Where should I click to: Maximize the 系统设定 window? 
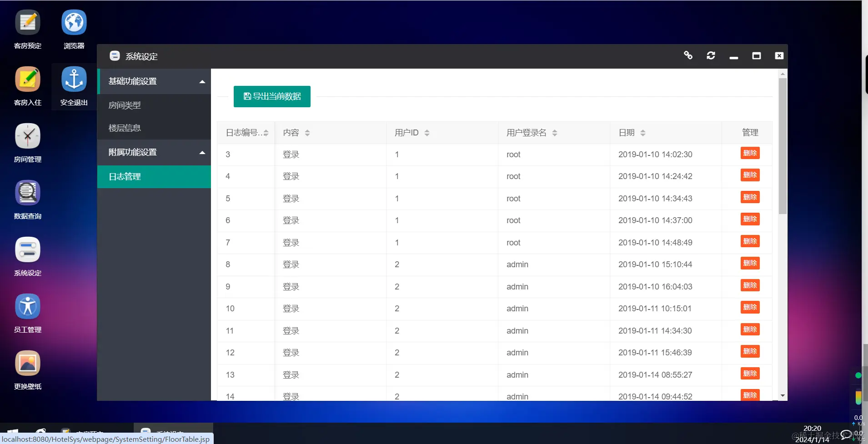(757, 55)
